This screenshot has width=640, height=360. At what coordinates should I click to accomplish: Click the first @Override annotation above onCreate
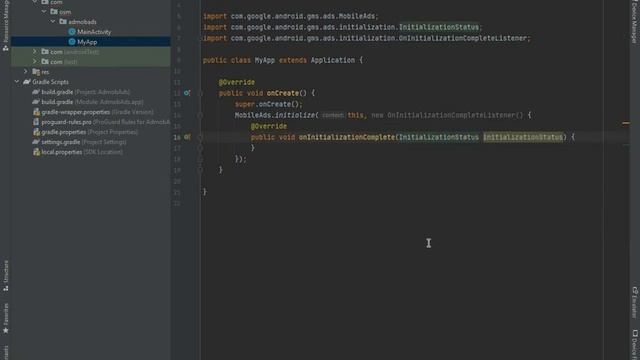(237, 82)
